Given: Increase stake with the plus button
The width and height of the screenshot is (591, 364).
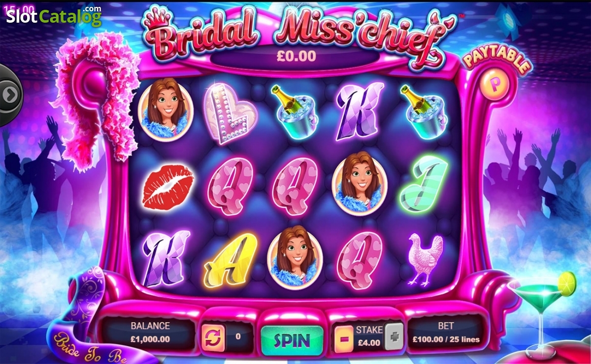Looking at the screenshot, I should pos(394,337).
